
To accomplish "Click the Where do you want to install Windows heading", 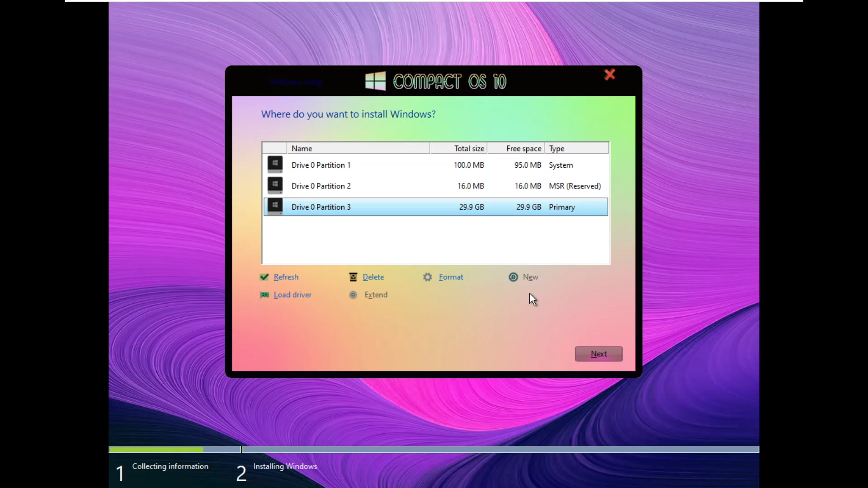I will [x=348, y=114].
